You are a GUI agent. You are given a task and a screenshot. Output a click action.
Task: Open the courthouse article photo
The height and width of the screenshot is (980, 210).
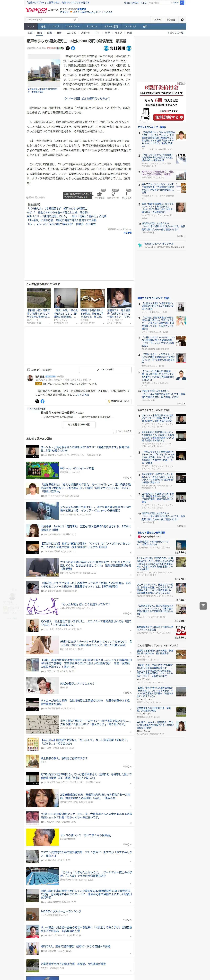(x=44, y=70)
